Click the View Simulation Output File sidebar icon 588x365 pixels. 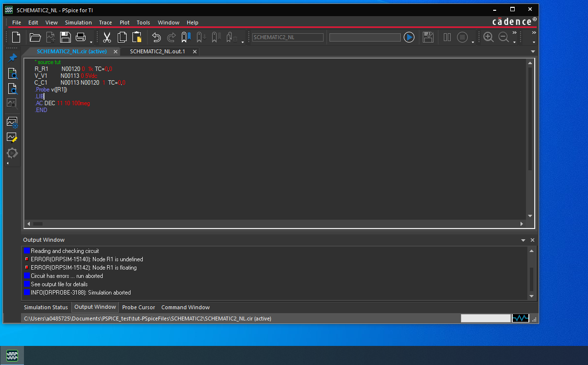(12, 88)
